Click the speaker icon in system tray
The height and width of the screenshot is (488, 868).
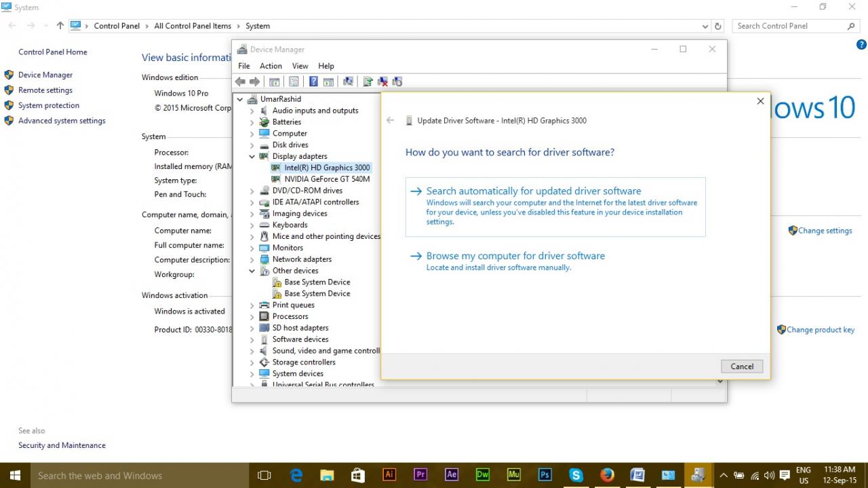(769, 475)
